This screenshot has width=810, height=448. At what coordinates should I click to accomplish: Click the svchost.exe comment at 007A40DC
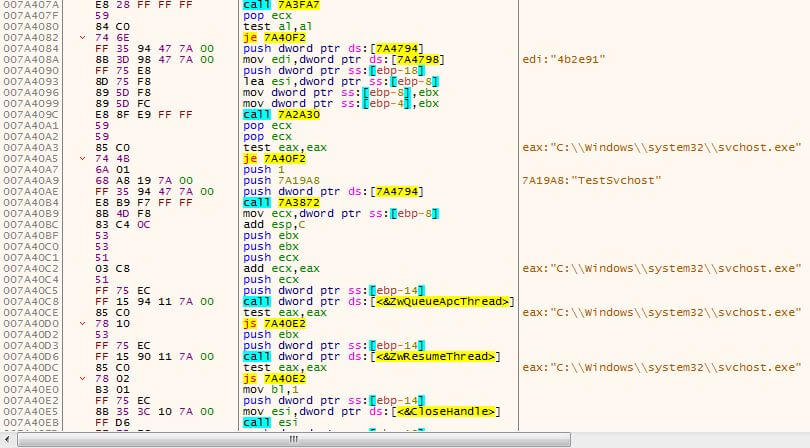(x=662, y=367)
